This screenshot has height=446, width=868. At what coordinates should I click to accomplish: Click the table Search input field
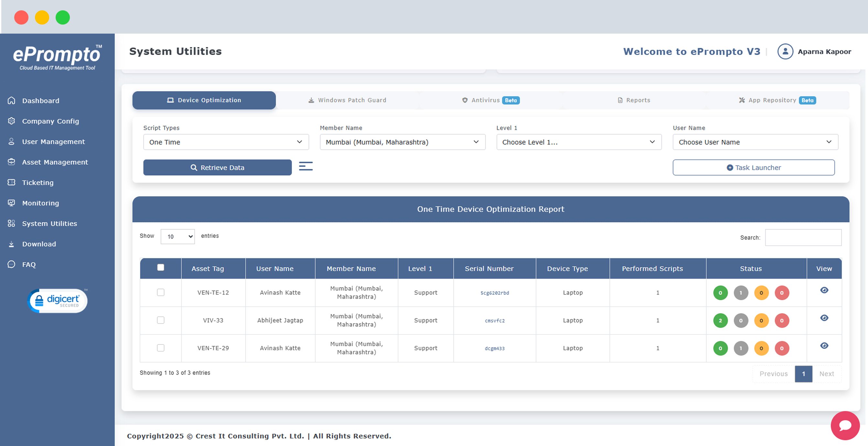(x=803, y=238)
